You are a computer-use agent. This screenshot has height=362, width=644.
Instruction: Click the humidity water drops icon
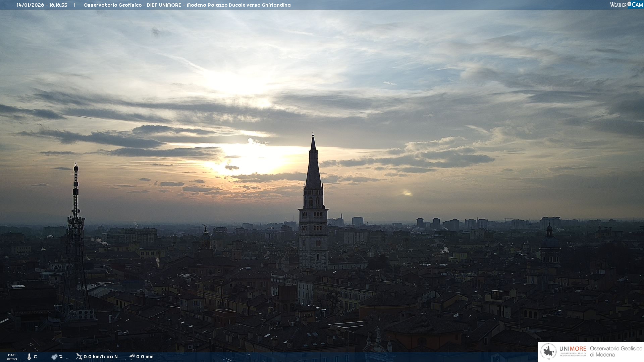point(54,357)
